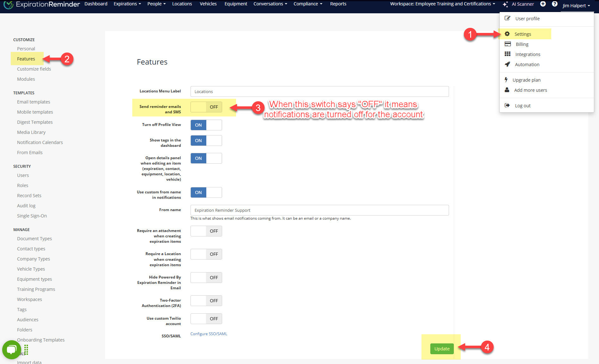The image size is (599, 364).
Task: Expand the Expirations dropdown menu
Action: (x=127, y=4)
